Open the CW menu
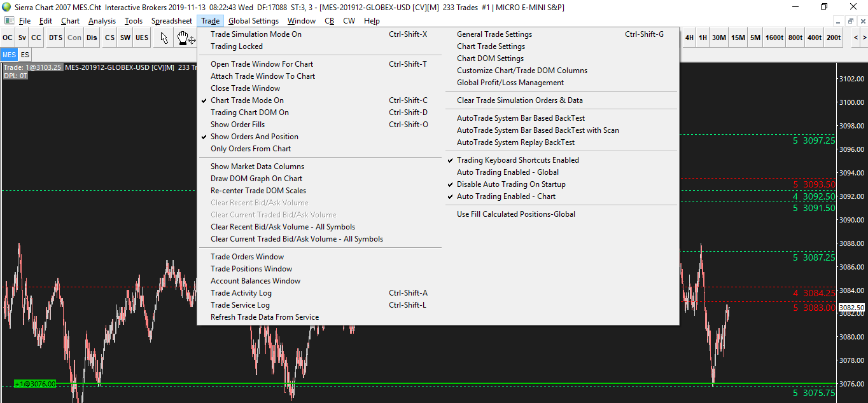The width and height of the screenshot is (868, 403). click(x=349, y=21)
